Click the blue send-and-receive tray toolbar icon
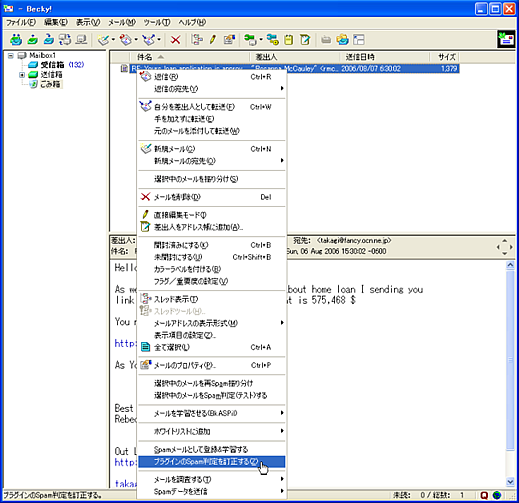519x503 pixels. (49, 40)
